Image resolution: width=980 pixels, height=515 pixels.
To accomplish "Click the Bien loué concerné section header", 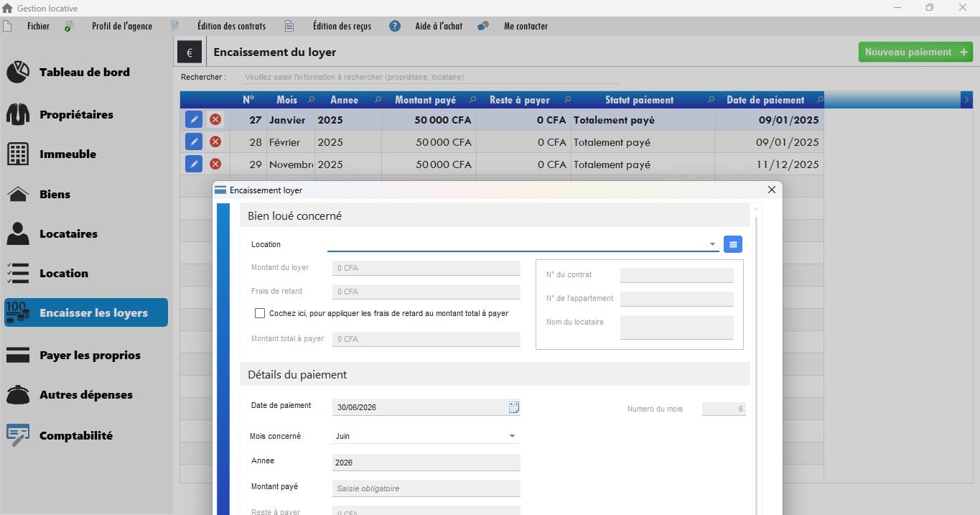I will pyautogui.click(x=495, y=215).
